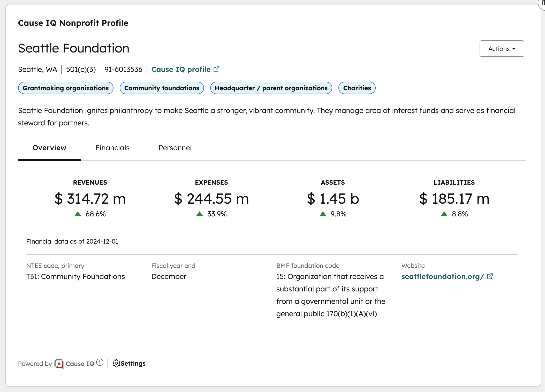This screenshot has height=392, width=545.
Task: Toggle the Grantmaking organizations filter pill
Action: point(66,88)
